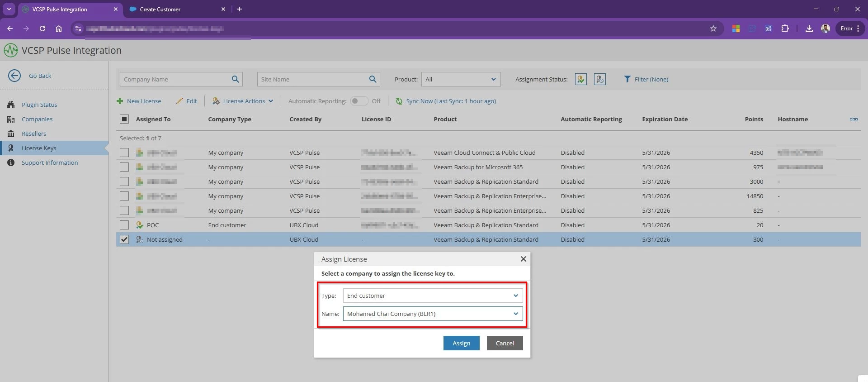The width and height of the screenshot is (868, 382).
Task: Expand the Type dropdown in Assign License
Action: [433, 296]
